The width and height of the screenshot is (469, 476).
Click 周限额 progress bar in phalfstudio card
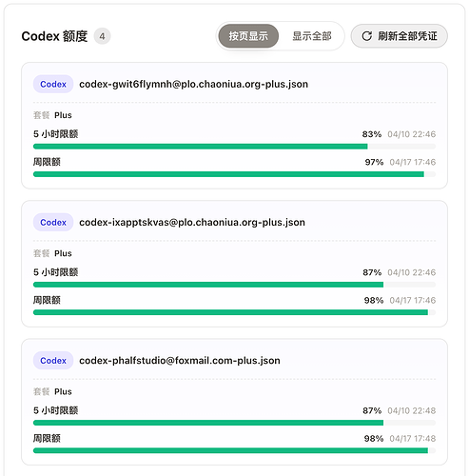[234, 450]
